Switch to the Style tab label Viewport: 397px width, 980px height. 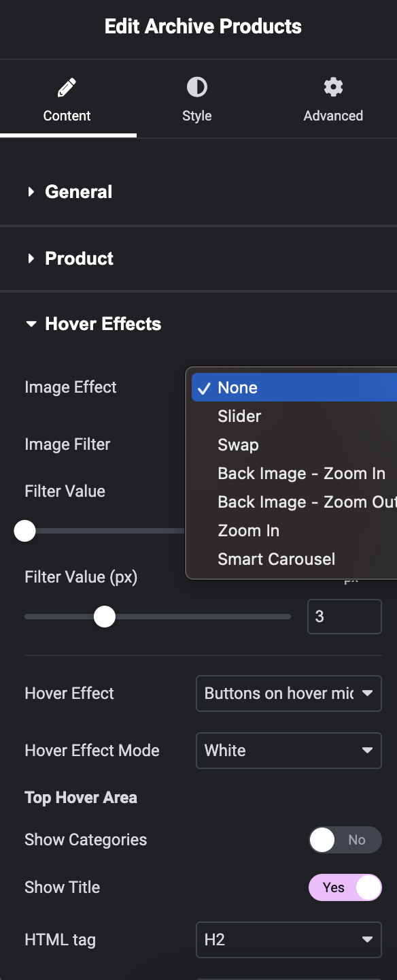pyautogui.click(x=197, y=116)
